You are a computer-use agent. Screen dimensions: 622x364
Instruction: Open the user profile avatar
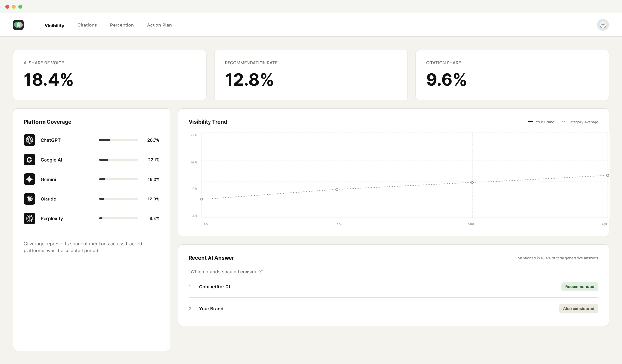(x=603, y=25)
